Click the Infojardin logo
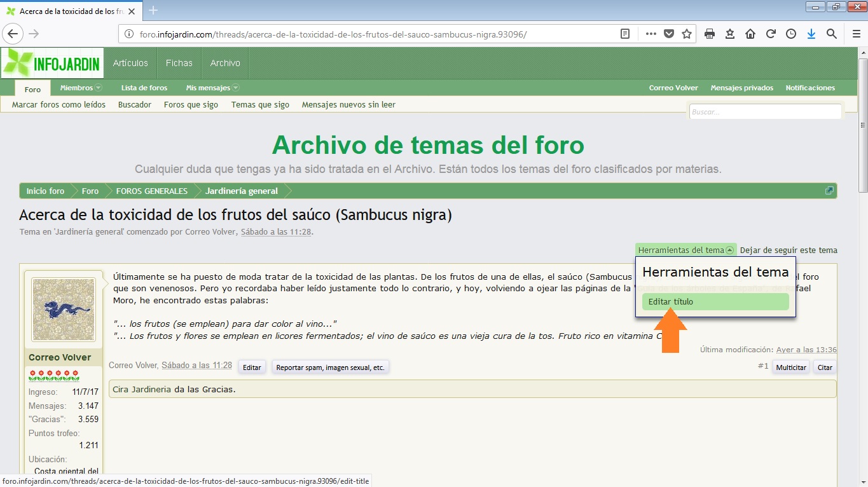 point(52,64)
